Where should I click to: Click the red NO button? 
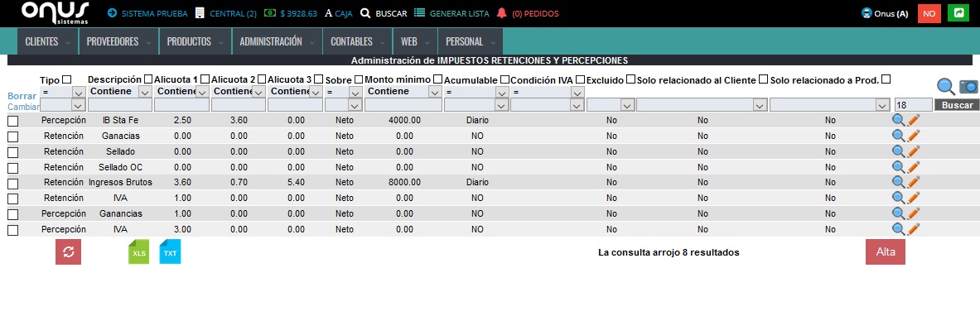(x=929, y=13)
